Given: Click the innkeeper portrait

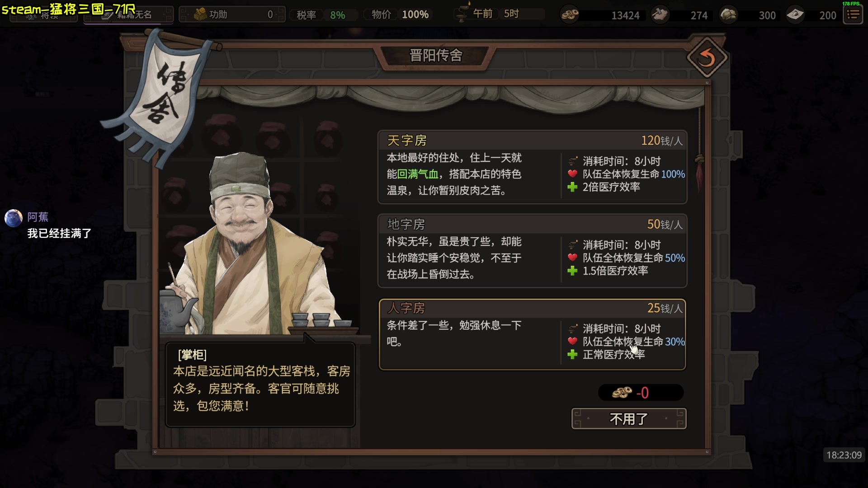Looking at the screenshot, I should coord(253,244).
